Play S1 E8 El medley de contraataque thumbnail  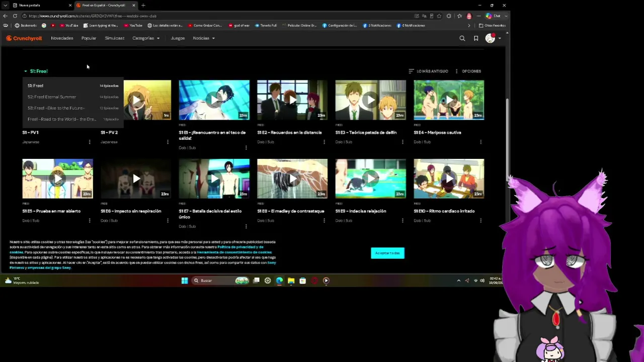point(292,178)
